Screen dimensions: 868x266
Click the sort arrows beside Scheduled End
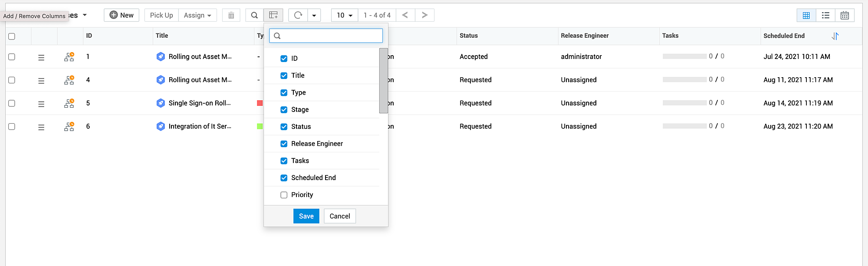(835, 36)
